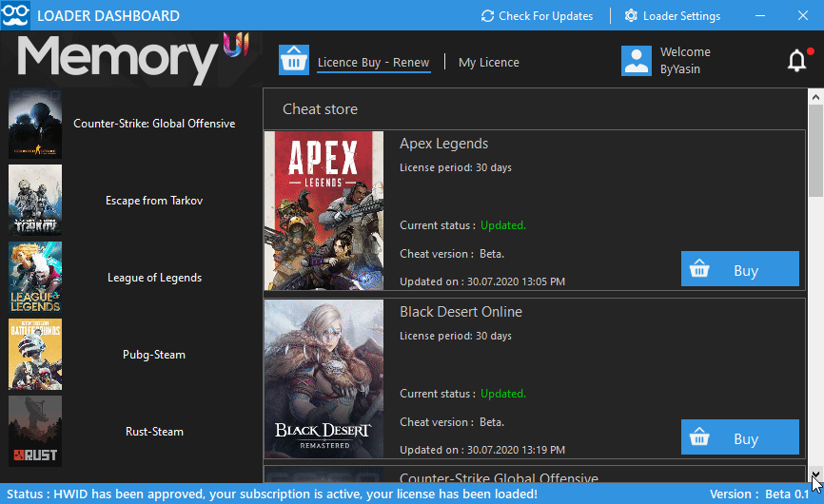824x504 pixels.
Task: Click the user profile avatar icon
Action: 637,61
